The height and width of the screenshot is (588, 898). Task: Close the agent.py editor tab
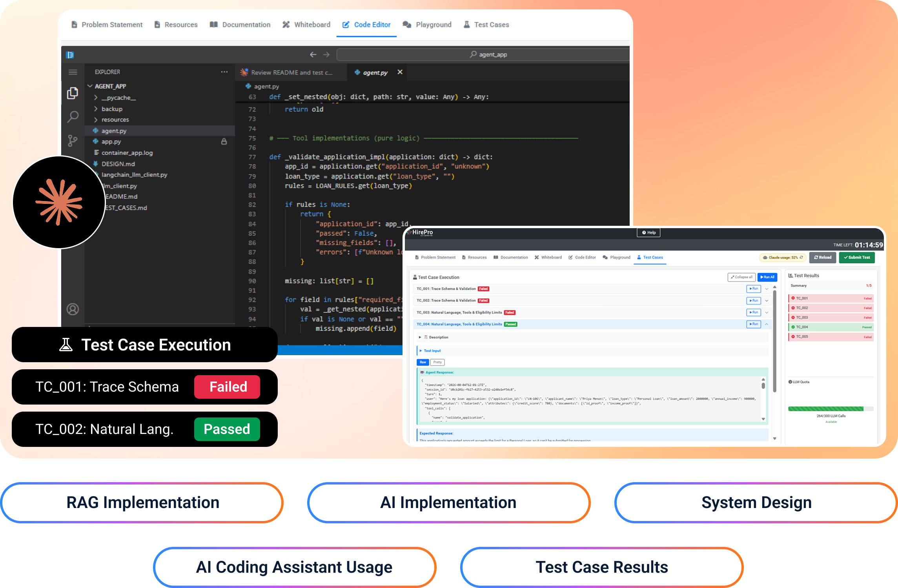[400, 72]
